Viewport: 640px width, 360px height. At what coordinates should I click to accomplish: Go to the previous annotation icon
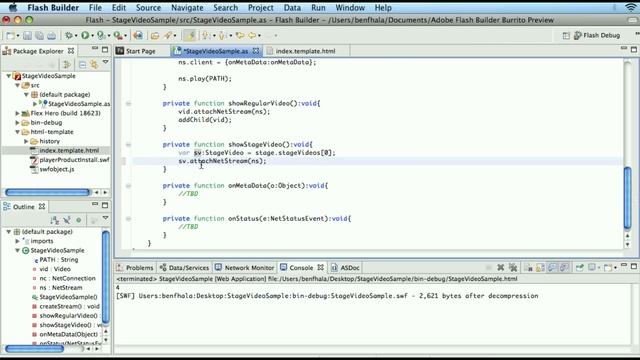tap(222, 36)
